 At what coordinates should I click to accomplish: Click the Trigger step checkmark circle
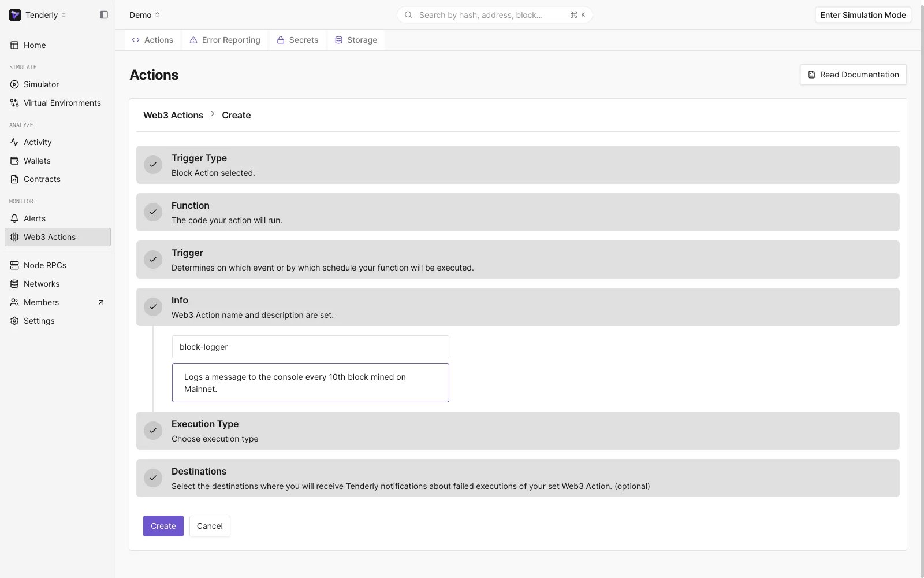[153, 260]
